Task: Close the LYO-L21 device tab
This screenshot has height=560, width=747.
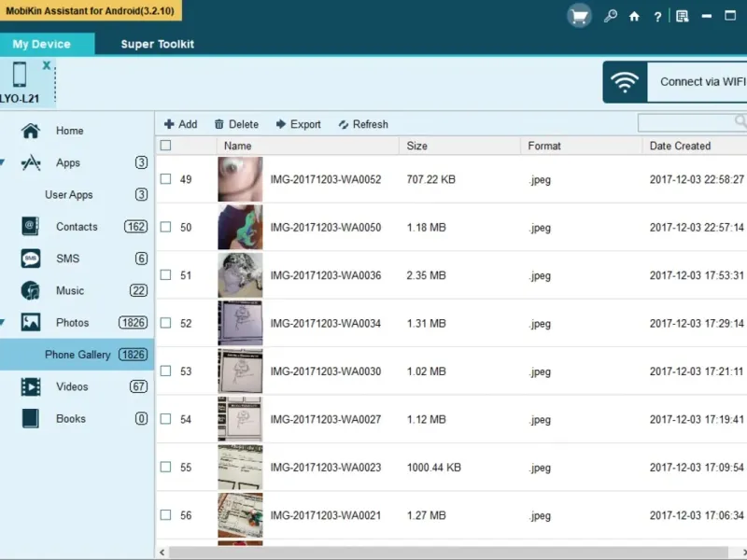Action: [x=46, y=65]
